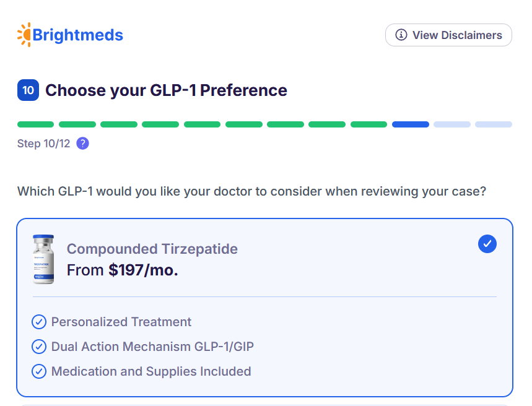Click the first green progress segment
The height and width of the screenshot is (406, 532).
[36, 124]
